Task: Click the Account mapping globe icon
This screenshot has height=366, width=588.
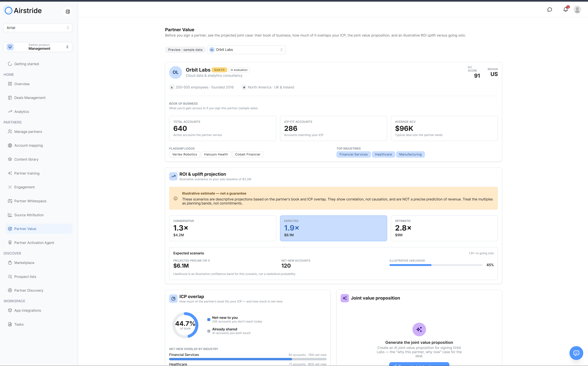Action: point(10,146)
